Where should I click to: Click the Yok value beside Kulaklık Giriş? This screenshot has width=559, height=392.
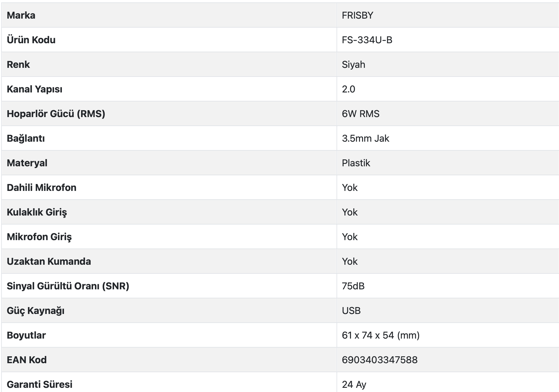coord(350,212)
